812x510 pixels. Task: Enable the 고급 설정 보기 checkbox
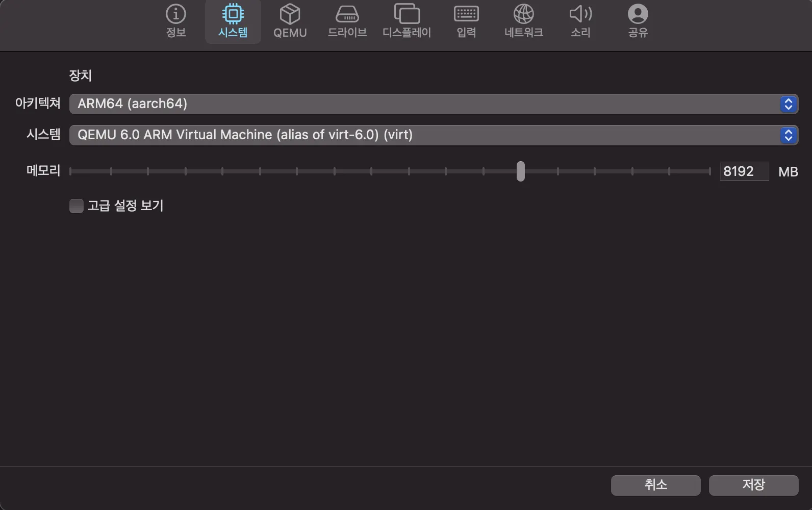[77, 206]
